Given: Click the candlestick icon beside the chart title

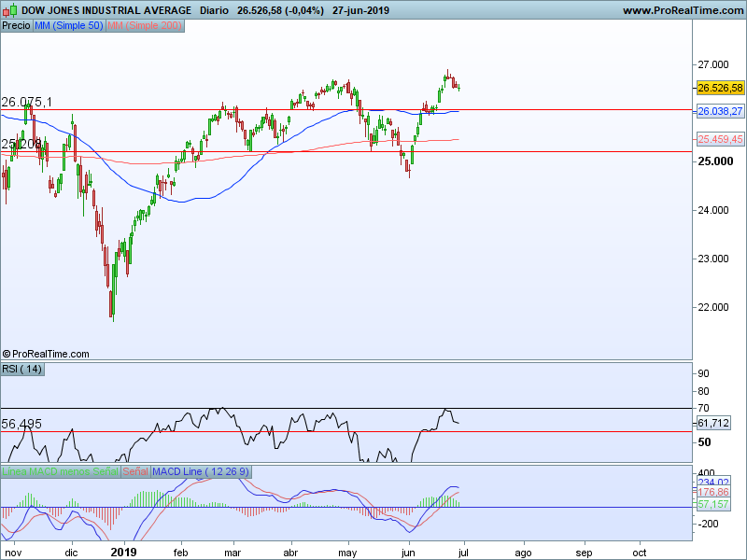Looking at the screenshot, I should coord(9,10).
